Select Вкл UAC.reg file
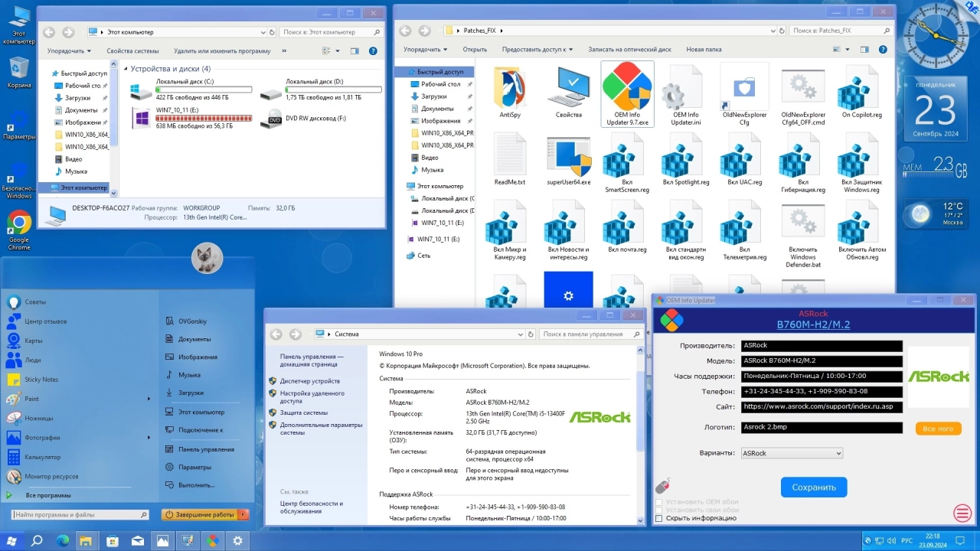Image resolution: width=980 pixels, height=551 pixels. point(744,160)
